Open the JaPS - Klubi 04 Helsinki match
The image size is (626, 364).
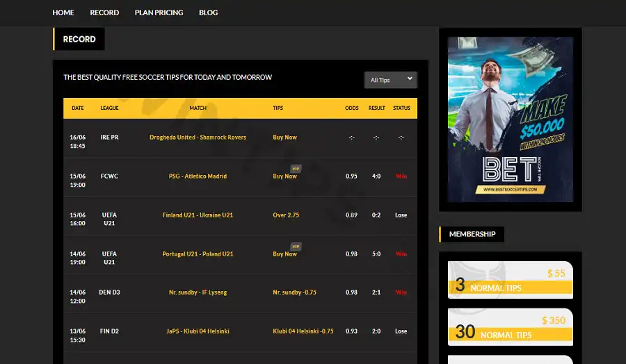coord(198,331)
